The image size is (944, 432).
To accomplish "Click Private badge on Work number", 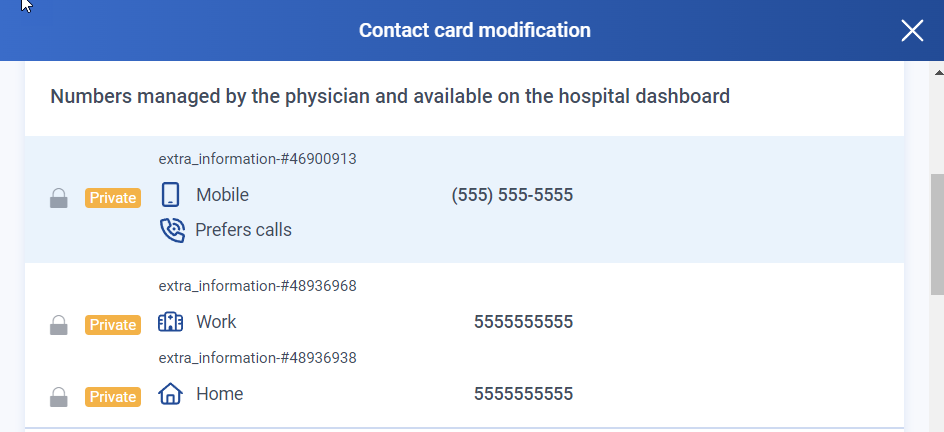I will (x=113, y=325).
